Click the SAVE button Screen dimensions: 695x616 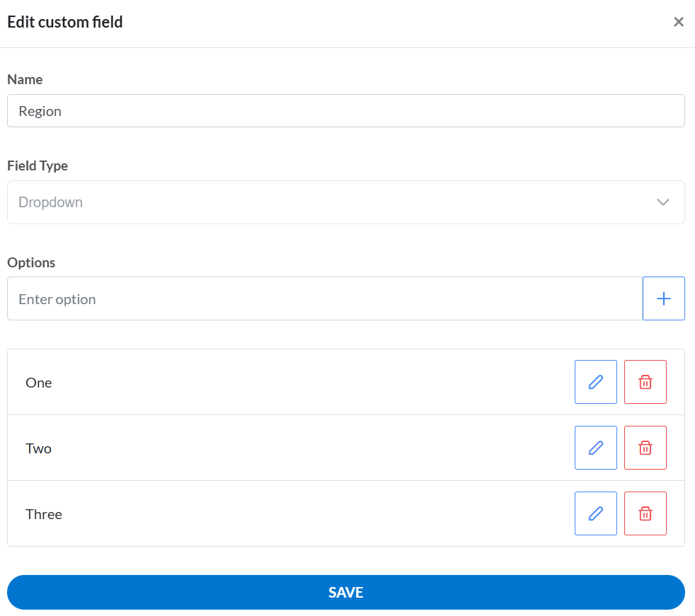pos(346,593)
